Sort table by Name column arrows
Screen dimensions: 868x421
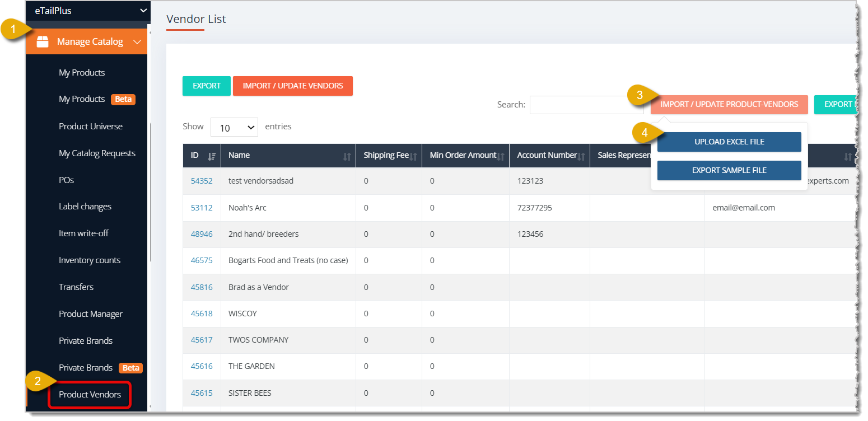(x=347, y=156)
